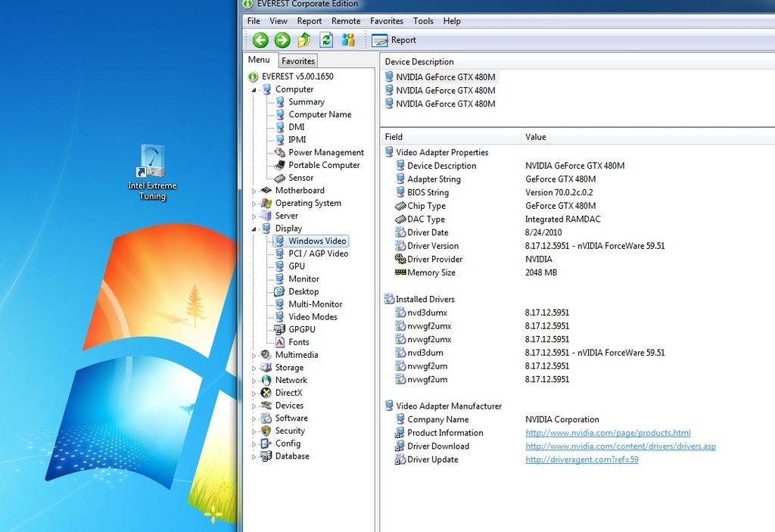Switch to the Menu tab
The height and width of the screenshot is (532, 775).
coord(259,60)
